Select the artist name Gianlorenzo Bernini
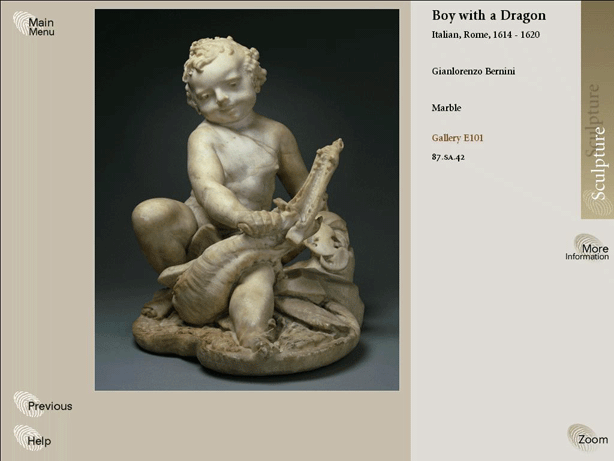 tap(473, 71)
